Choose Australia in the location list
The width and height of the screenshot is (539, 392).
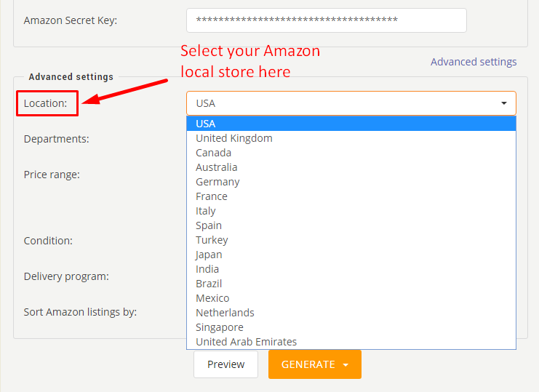click(x=351, y=167)
